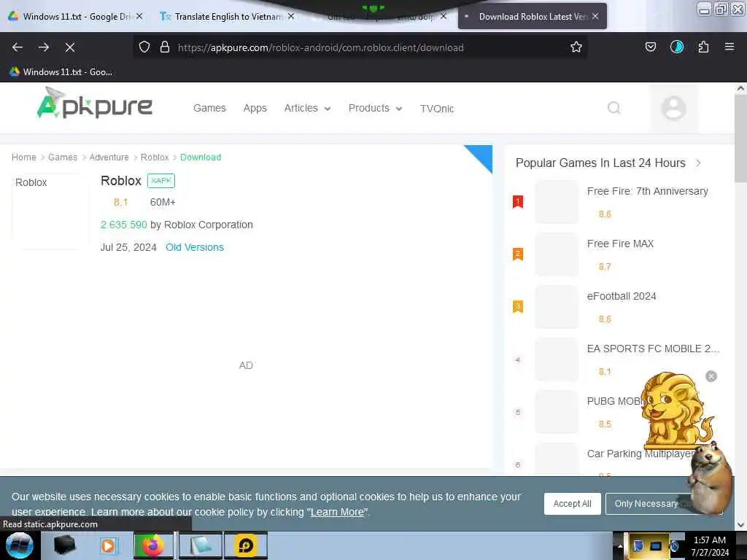
Task: Open the TVOnic menu link
Action: [437, 109]
